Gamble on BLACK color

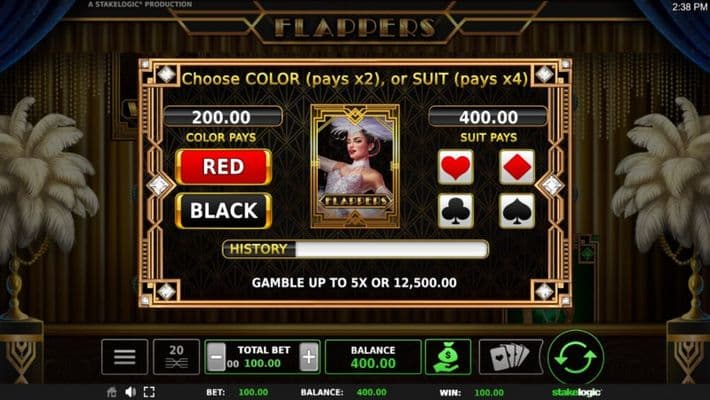pos(223,211)
